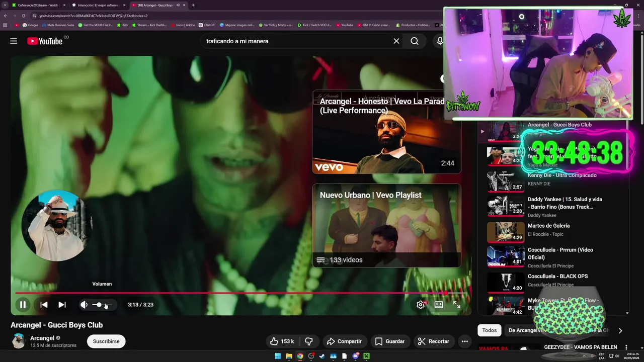The width and height of the screenshot is (644, 362).
Task: Click the Compartir share button
Action: (x=344, y=341)
